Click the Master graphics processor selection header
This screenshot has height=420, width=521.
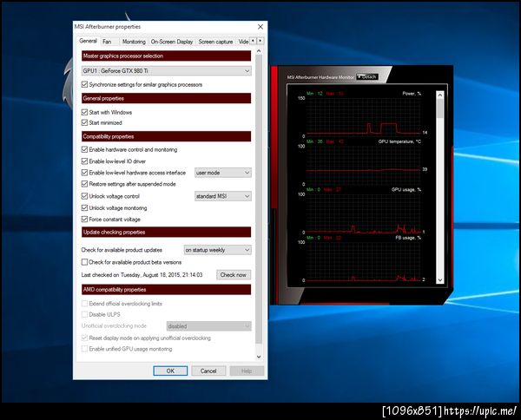click(166, 56)
